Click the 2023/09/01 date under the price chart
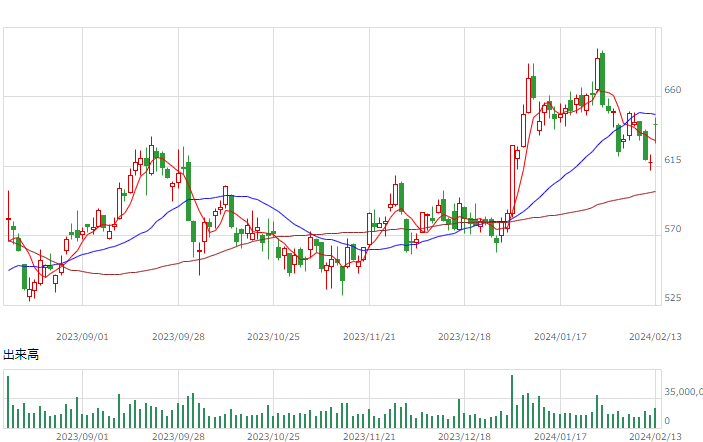Screen dimensions: 703x442 point(82,337)
